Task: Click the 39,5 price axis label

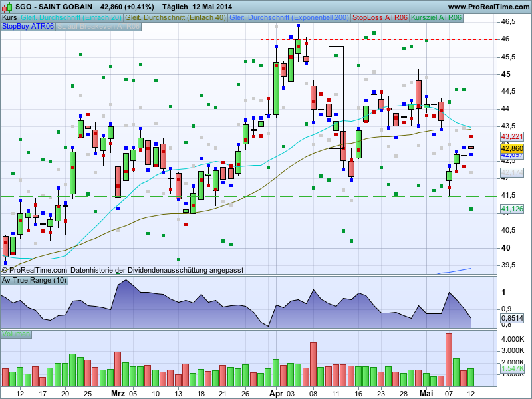Action: 508,265
